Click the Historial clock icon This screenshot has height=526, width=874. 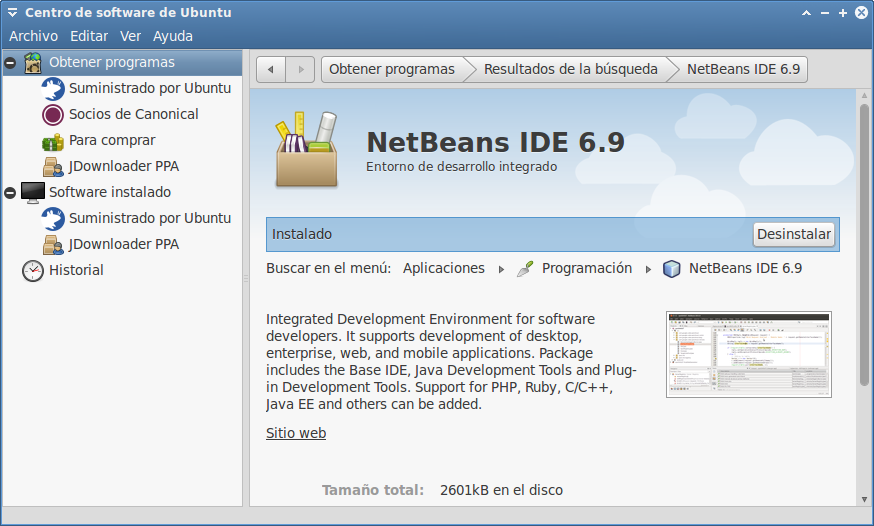coord(33,270)
